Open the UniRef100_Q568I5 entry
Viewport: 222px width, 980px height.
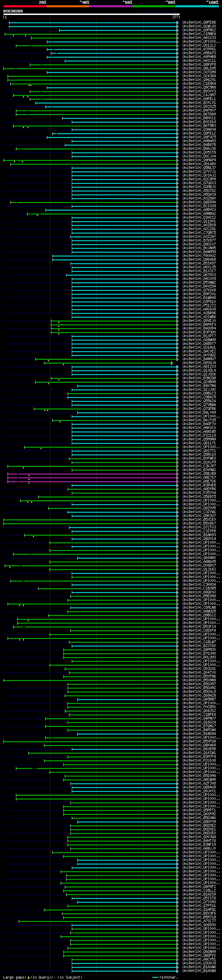pyautogui.click(x=199, y=497)
